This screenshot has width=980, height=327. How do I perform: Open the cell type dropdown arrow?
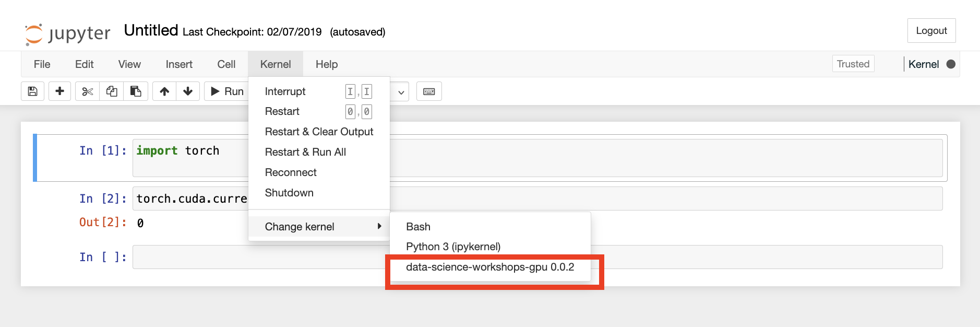pyautogui.click(x=401, y=92)
